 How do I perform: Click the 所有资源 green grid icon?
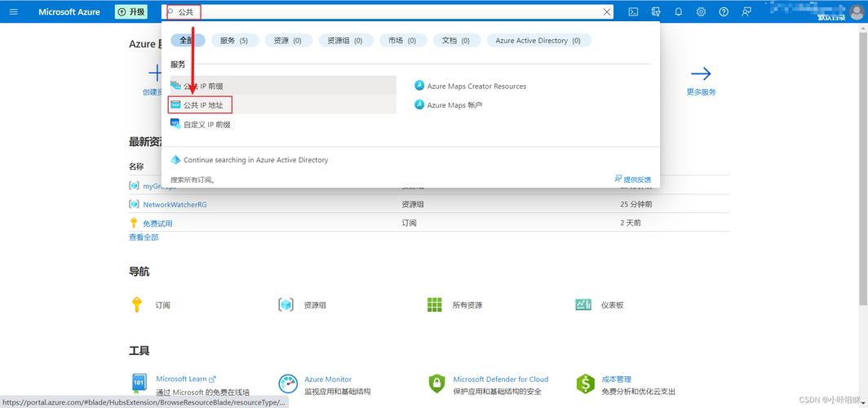[435, 304]
